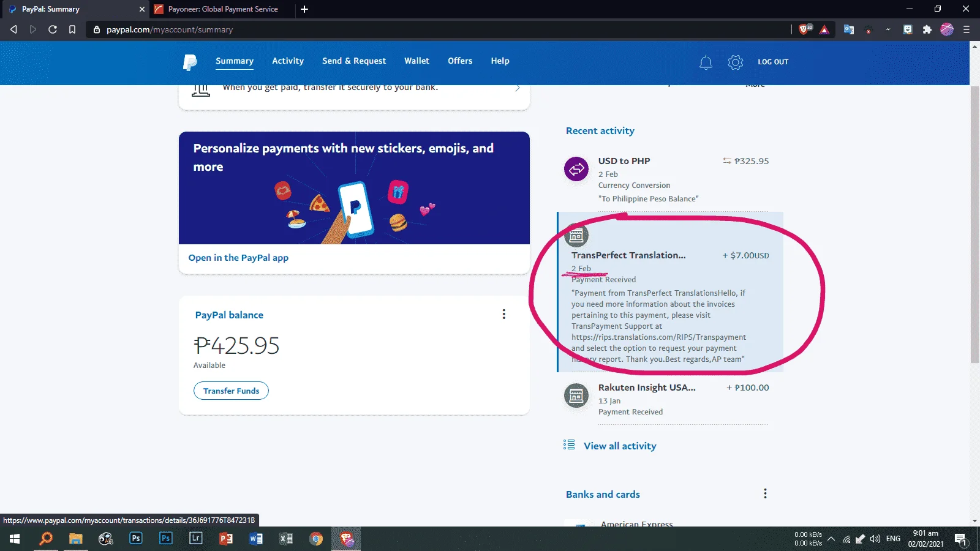Image resolution: width=980 pixels, height=551 pixels.
Task: Click the Rakuten Insight store icon
Action: 576,395
